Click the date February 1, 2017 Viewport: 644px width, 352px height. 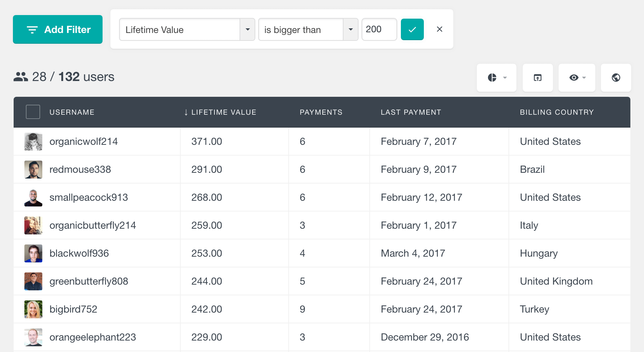(x=419, y=225)
